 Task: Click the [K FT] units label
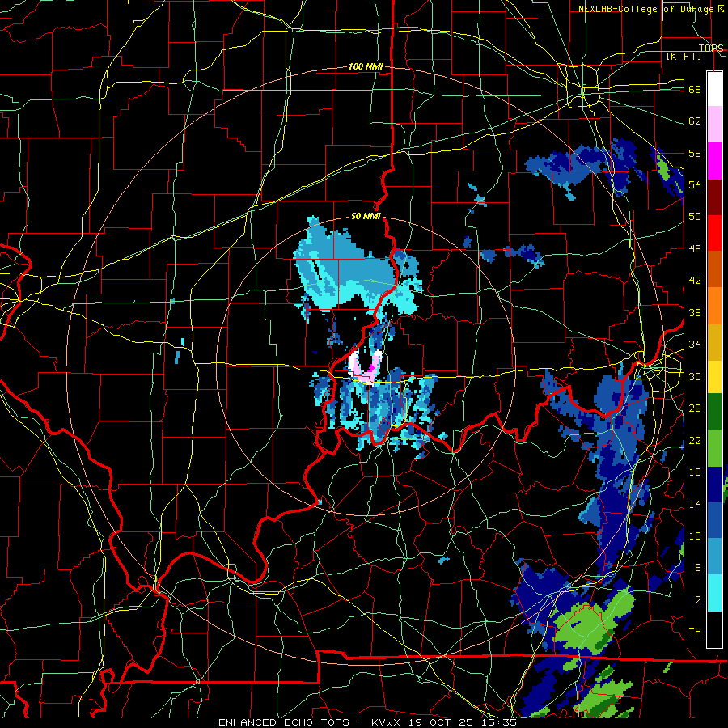[x=684, y=56]
